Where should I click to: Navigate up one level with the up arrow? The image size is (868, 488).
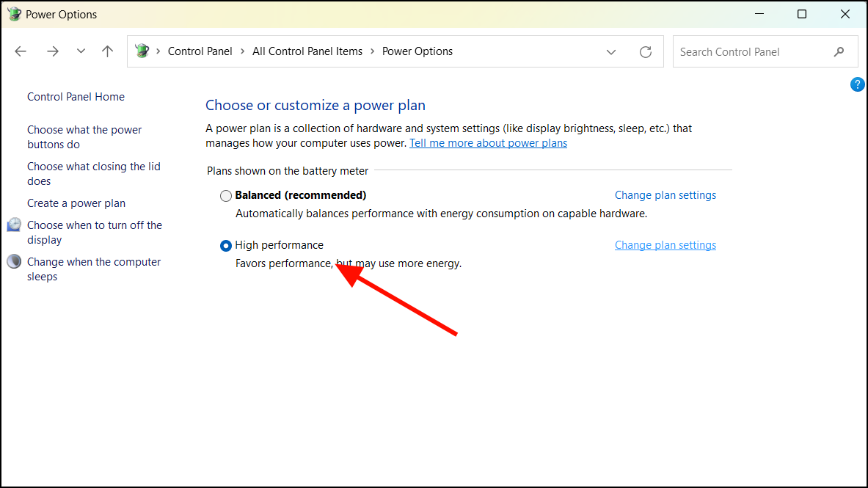(x=107, y=51)
